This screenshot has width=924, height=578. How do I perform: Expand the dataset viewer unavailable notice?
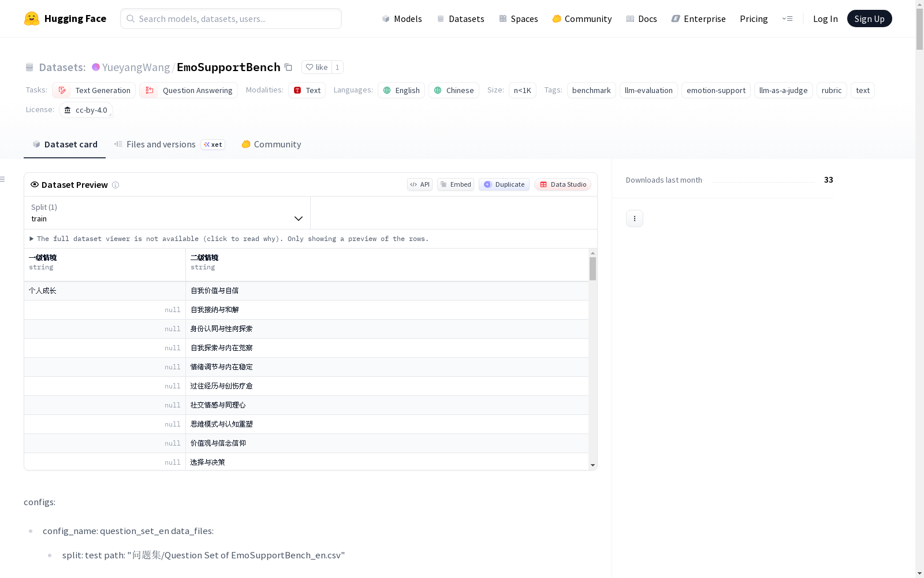click(x=229, y=239)
